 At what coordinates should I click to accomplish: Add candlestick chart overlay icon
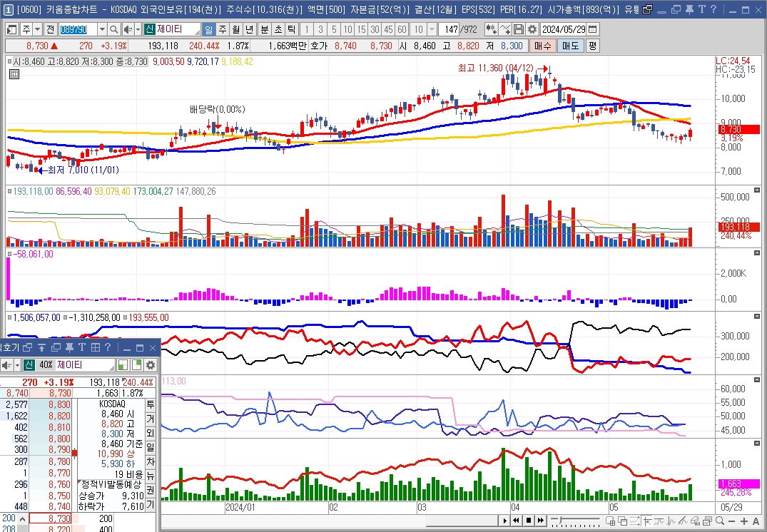[x=491, y=29]
